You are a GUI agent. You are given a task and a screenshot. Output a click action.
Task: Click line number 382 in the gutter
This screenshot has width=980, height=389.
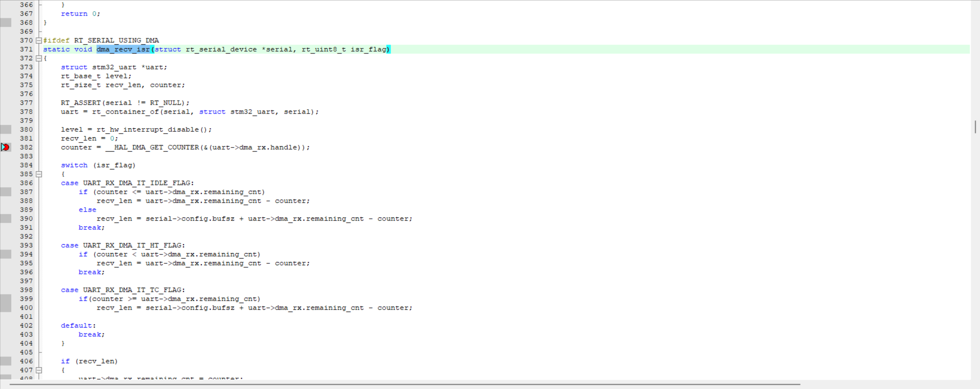[x=26, y=147]
